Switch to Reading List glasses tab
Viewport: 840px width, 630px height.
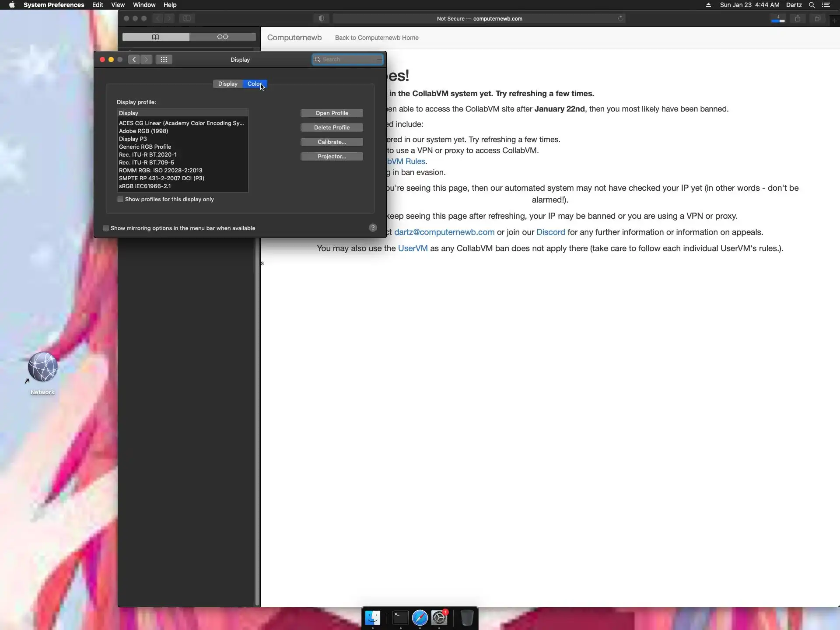pyautogui.click(x=222, y=37)
